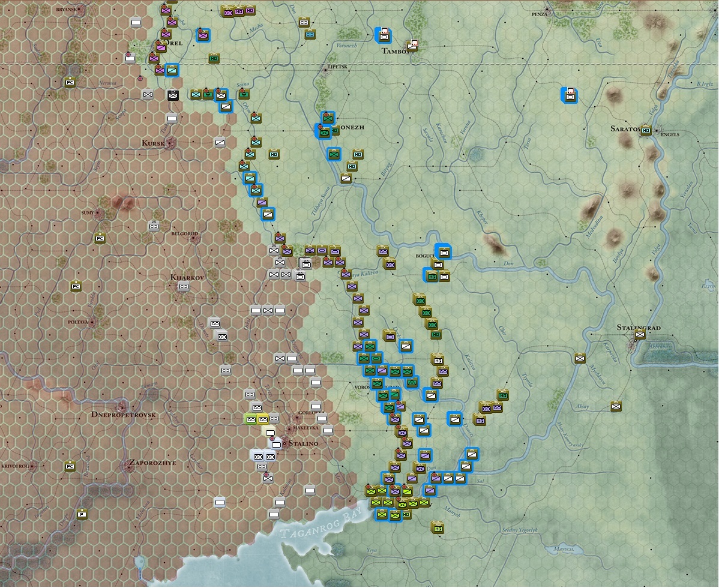Select the PC counter near Krivoi Rog
Screen dimensions: 719x588
(70, 466)
